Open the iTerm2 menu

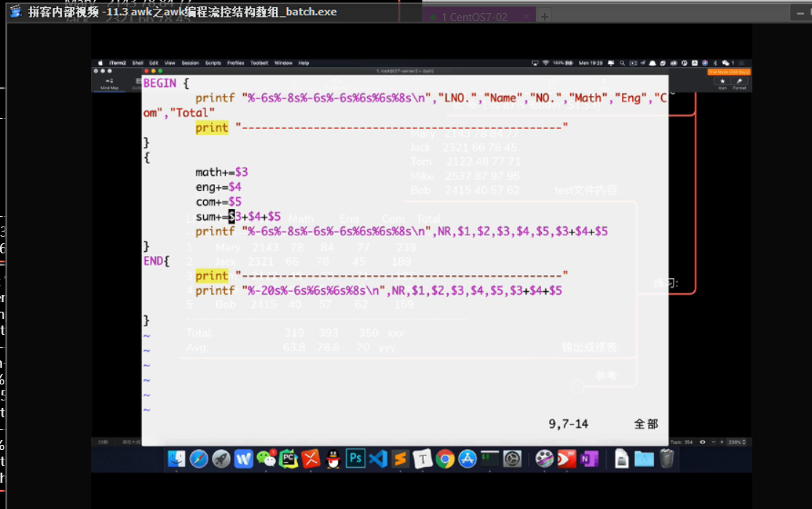pyautogui.click(x=117, y=63)
